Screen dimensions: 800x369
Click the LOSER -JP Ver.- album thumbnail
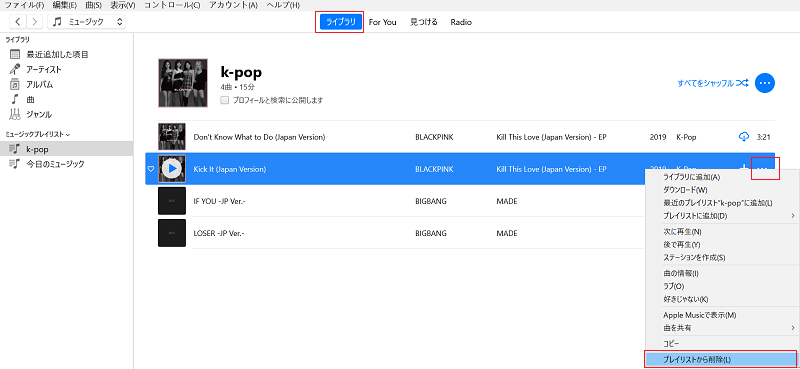pyautogui.click(x=172, y=233)
